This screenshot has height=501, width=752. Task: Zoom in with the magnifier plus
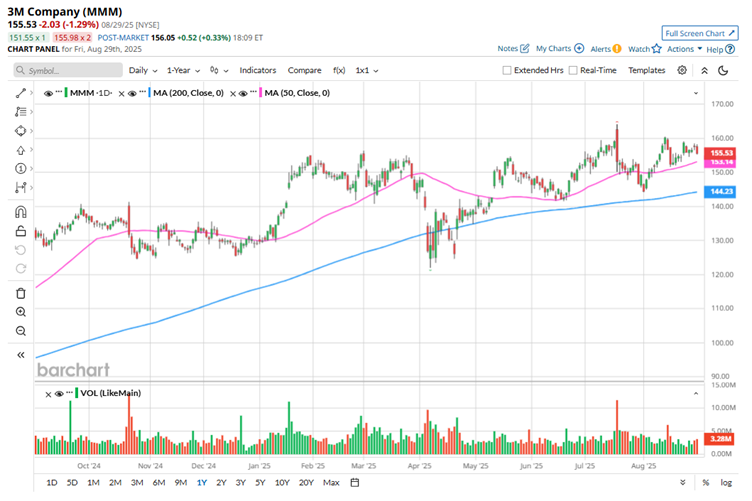tap(21, 312)
